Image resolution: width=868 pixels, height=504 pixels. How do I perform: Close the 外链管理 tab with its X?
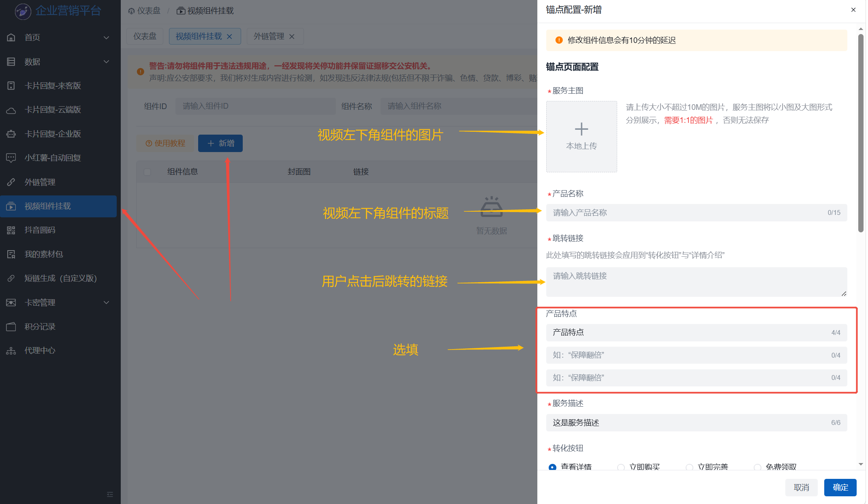tap(292, 36)
